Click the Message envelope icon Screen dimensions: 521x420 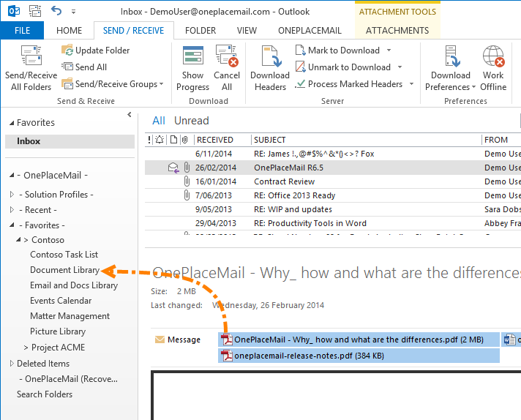tap(160, 340)
